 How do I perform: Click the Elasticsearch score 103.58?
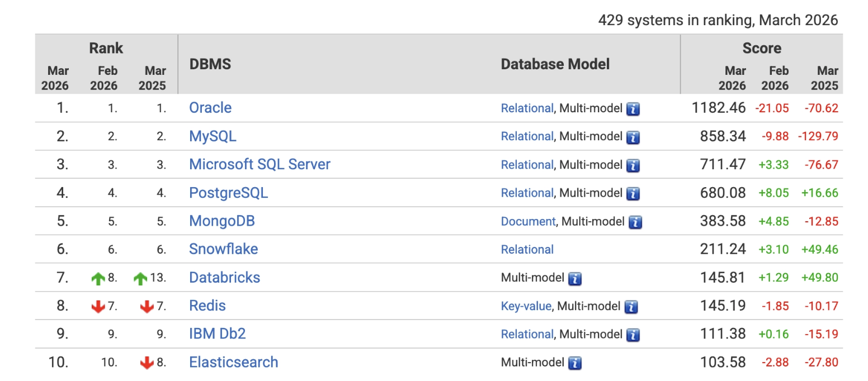723,362
